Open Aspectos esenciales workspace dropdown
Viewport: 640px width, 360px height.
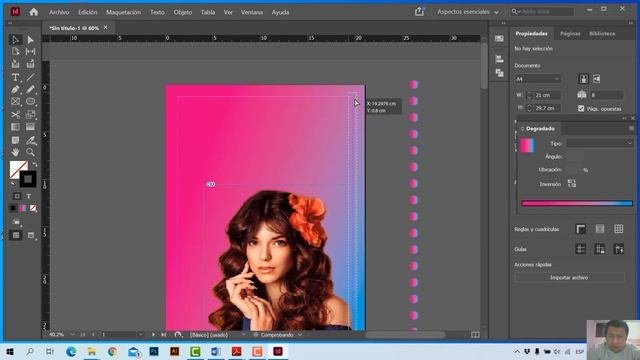point(468,12)
